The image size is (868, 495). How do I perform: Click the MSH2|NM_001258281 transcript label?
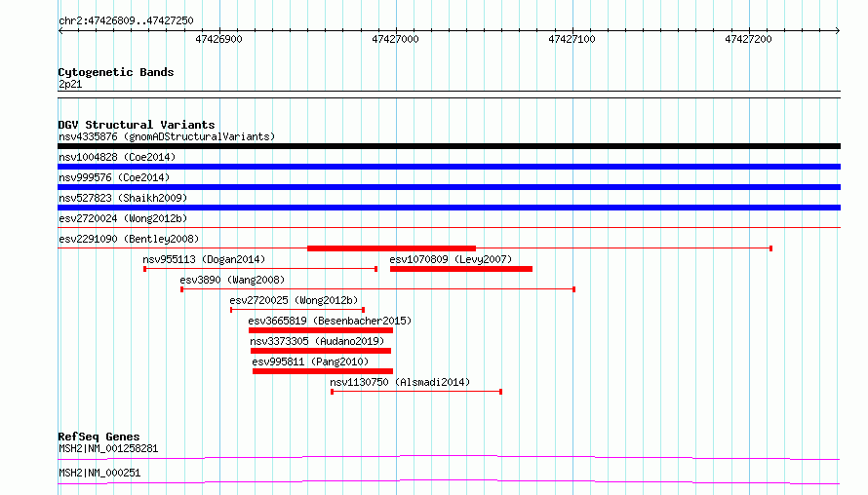(108, 448)
